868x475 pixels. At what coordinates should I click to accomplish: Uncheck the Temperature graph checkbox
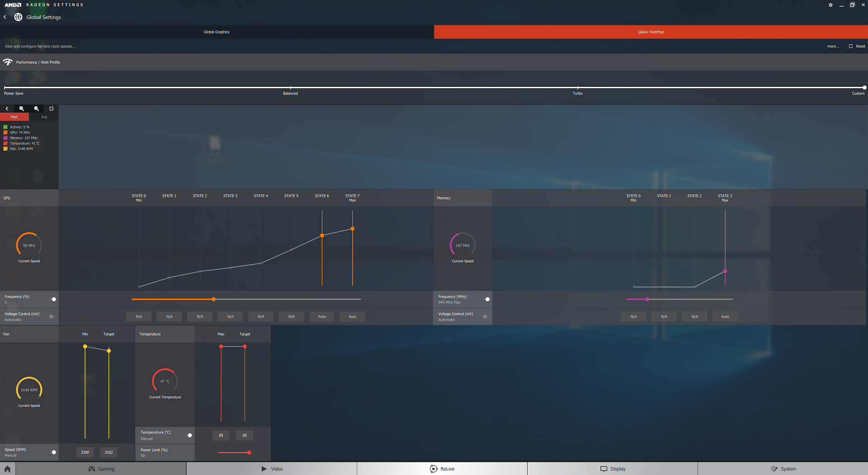5,143
